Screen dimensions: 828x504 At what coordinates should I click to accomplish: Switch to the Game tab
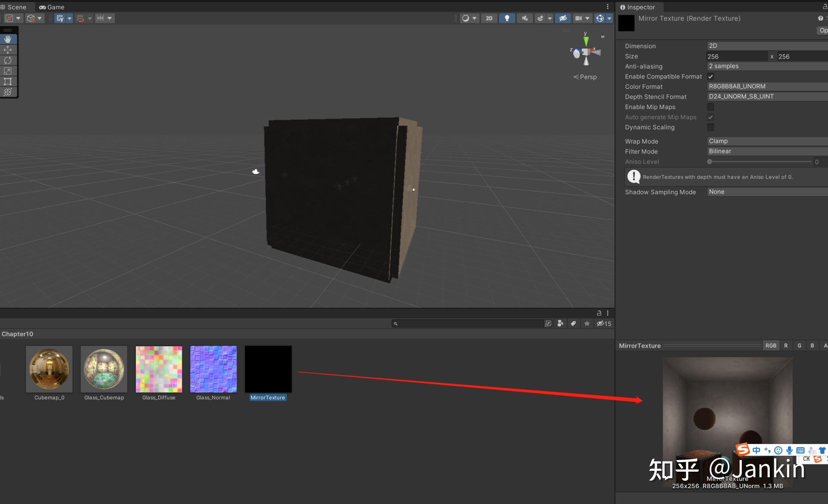pyautogui.click(x=52, y=7)
